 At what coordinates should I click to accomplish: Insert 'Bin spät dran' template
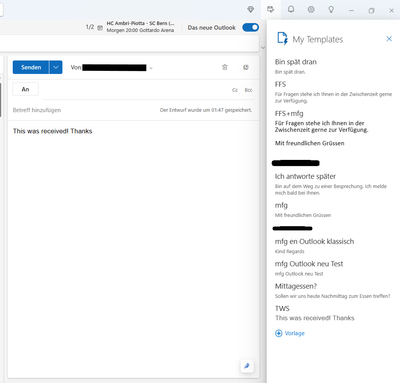point(333,66)
